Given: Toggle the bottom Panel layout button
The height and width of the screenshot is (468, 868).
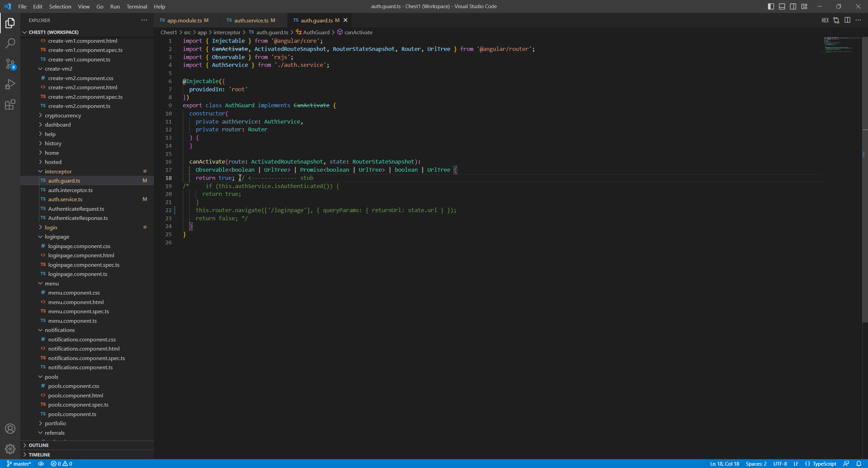Looking at the screenshot, I should 782,6.
